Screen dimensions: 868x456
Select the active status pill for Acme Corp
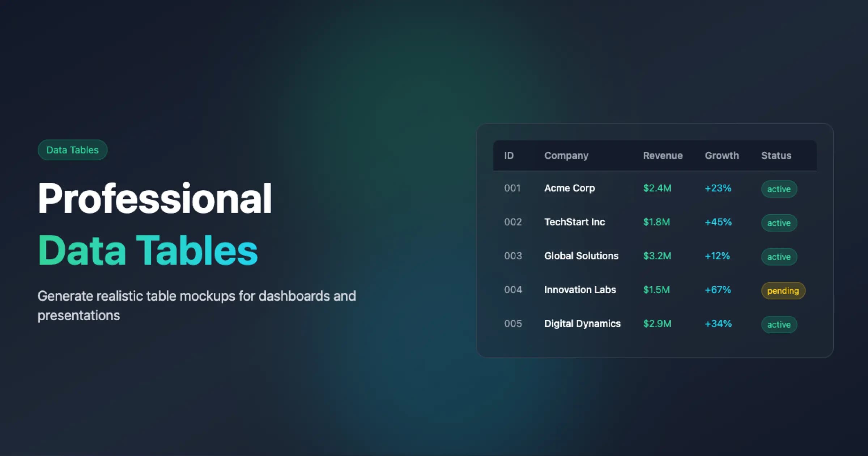[x=779, y=189]
